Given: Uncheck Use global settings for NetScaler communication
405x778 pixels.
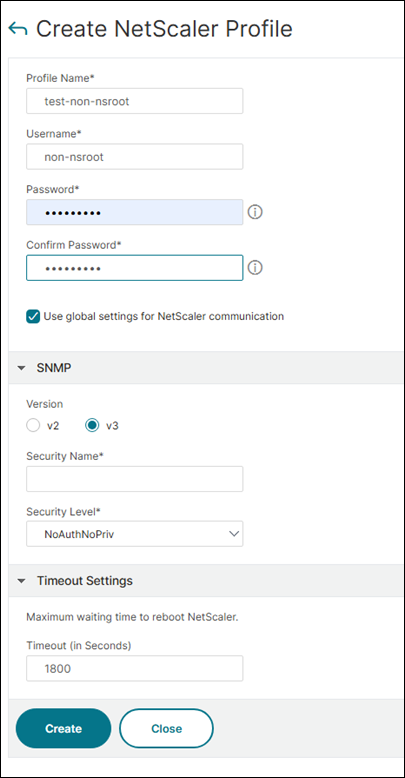Looking at the screenshot, I should (x=33, y=317).
